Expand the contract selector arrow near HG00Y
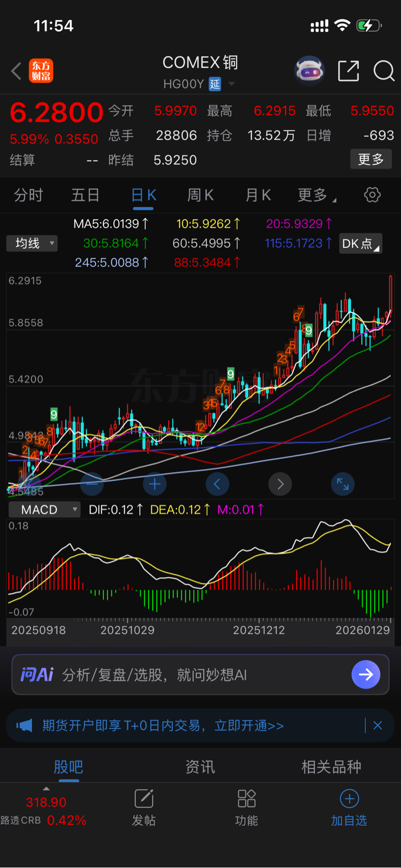Image resolution: width=401 pixels, height=868 pixels. click(232, 84)
